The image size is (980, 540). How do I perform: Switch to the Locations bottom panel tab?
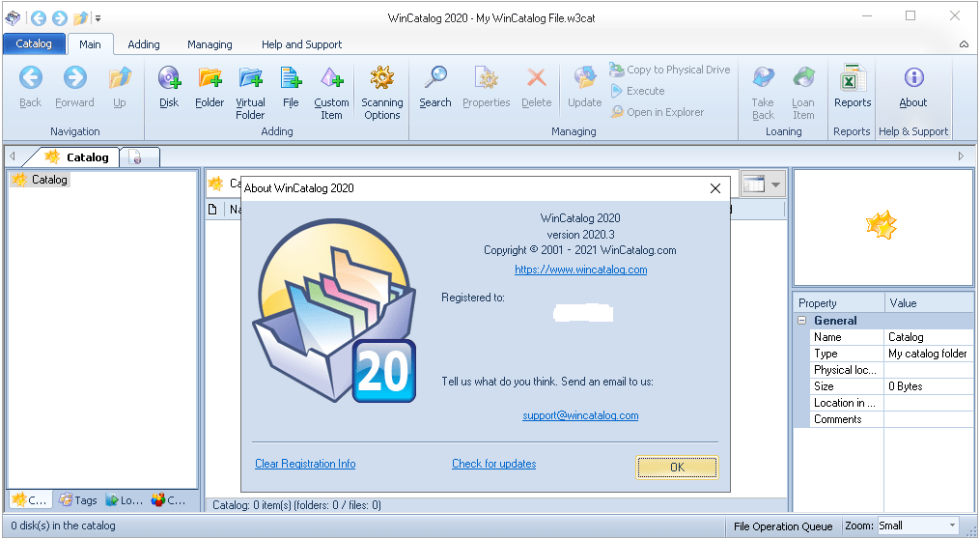pos(124,500)
